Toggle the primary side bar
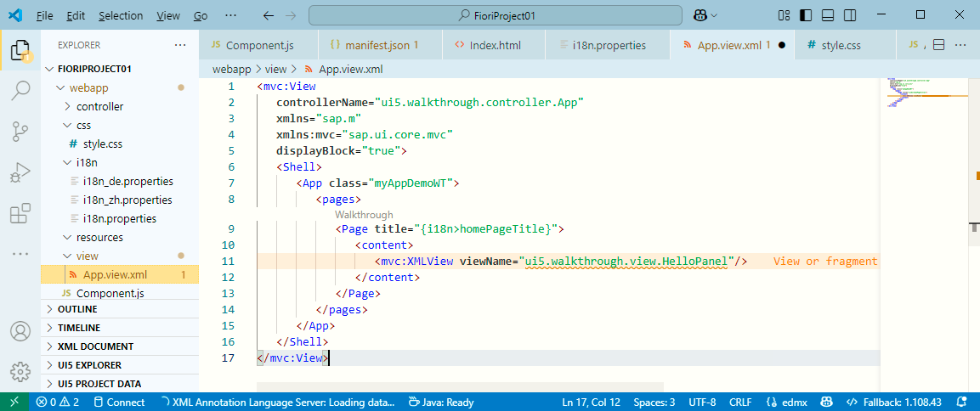980x411 pixels. pos(806,15)
